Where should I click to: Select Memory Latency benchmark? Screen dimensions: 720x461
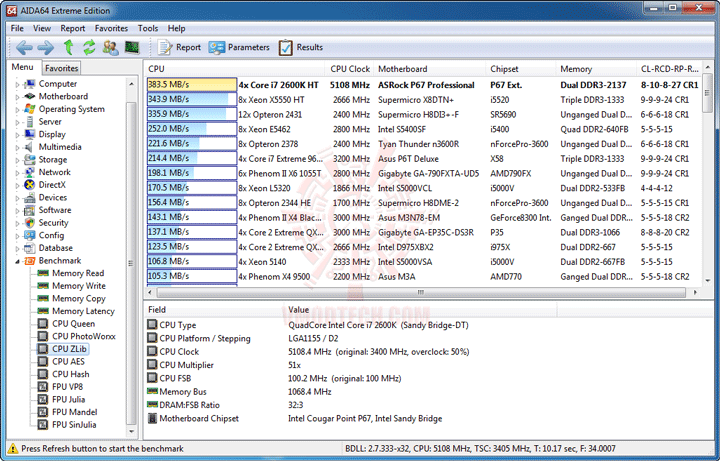83,311
